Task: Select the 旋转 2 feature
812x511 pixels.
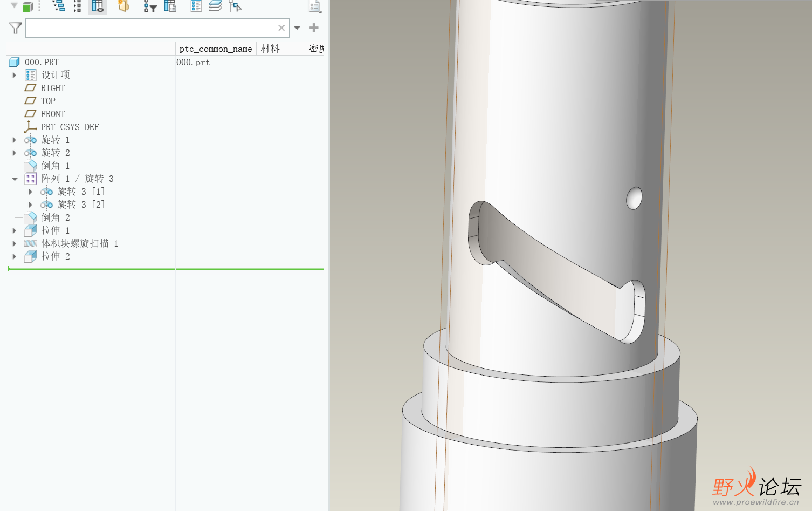Action: [x=56, y=153]
